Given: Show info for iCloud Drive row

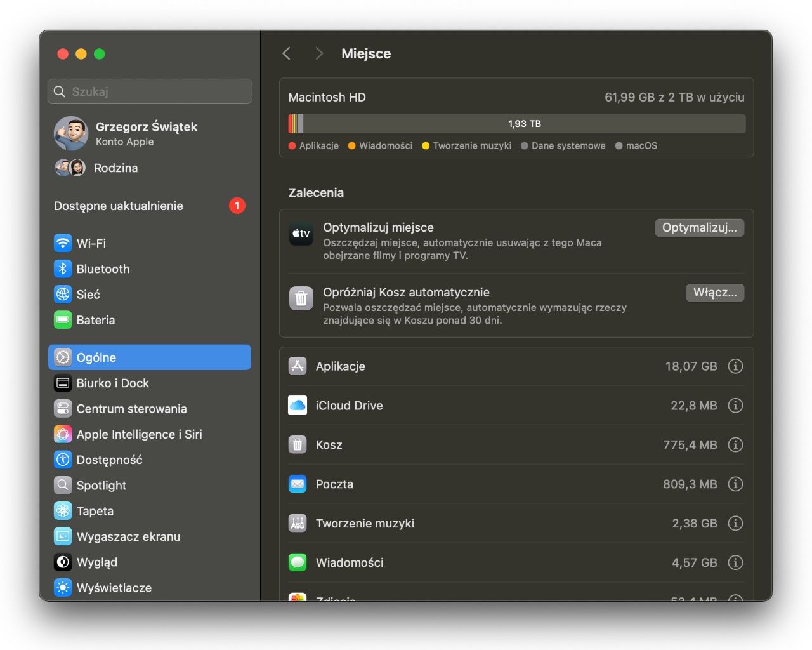Looking at the screenshot, I should (735, 406).
